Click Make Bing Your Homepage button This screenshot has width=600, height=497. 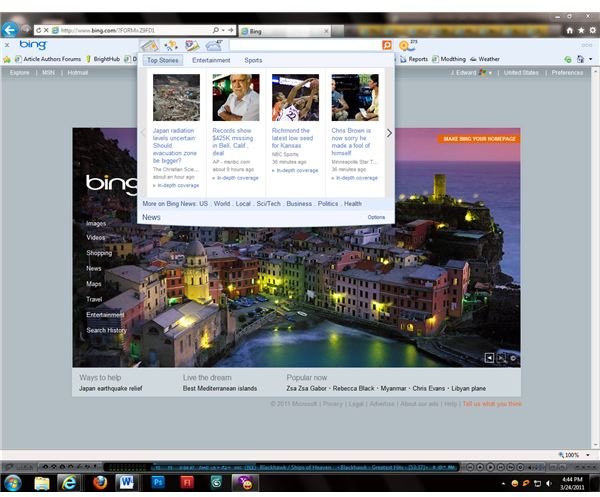tap(479, 139)
